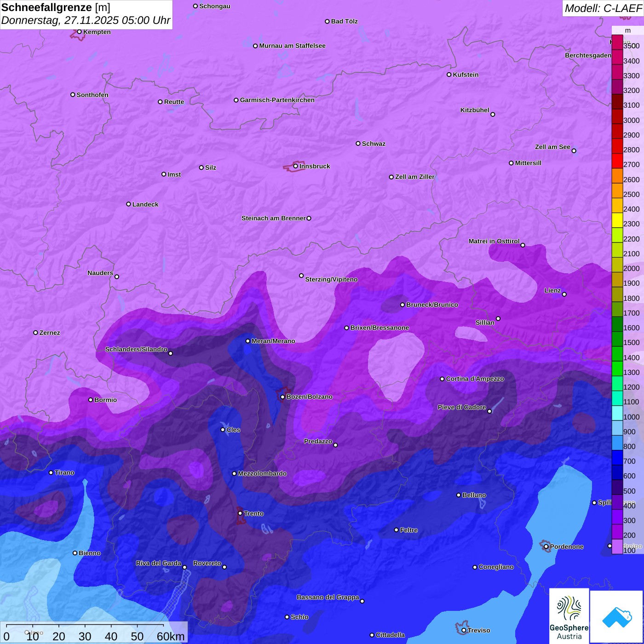This screenshot has width=644, height=644.
Task: Select the Brixen/Bressanone label
Action: point(379,328)
